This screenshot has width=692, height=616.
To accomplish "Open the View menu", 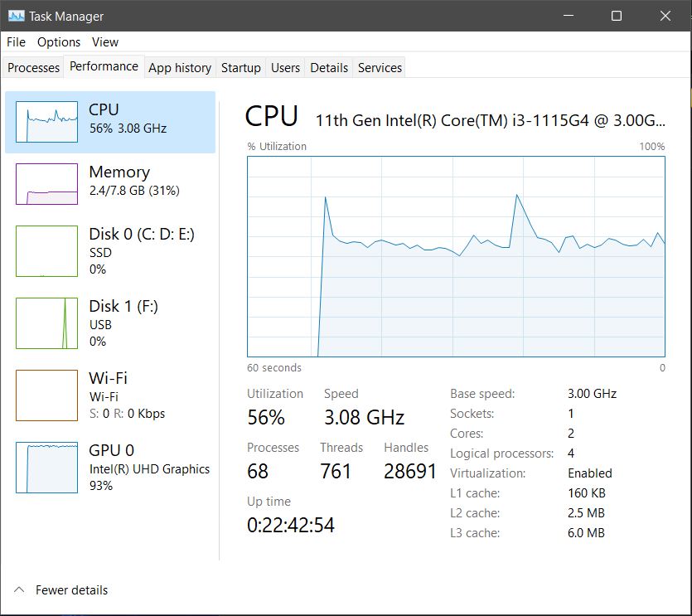I will [105, 41].
